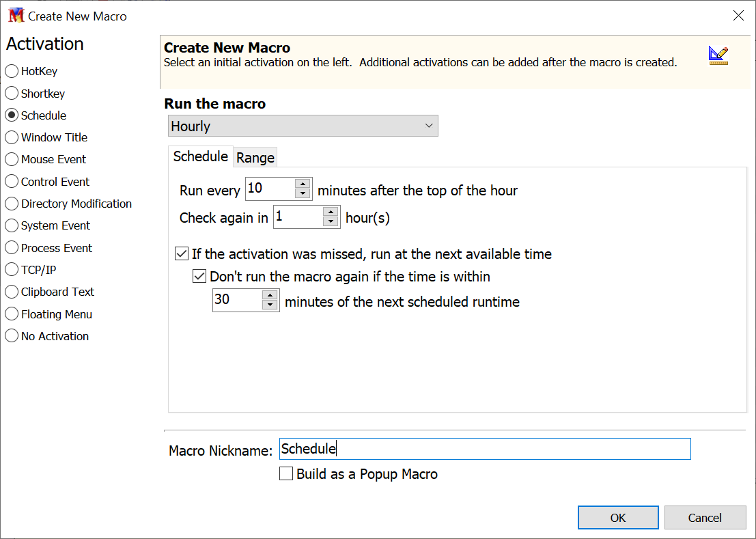Click the ruler and pencil icon
Image resolution: width=756 pixels, height=539 pixels.
(718, 55)
